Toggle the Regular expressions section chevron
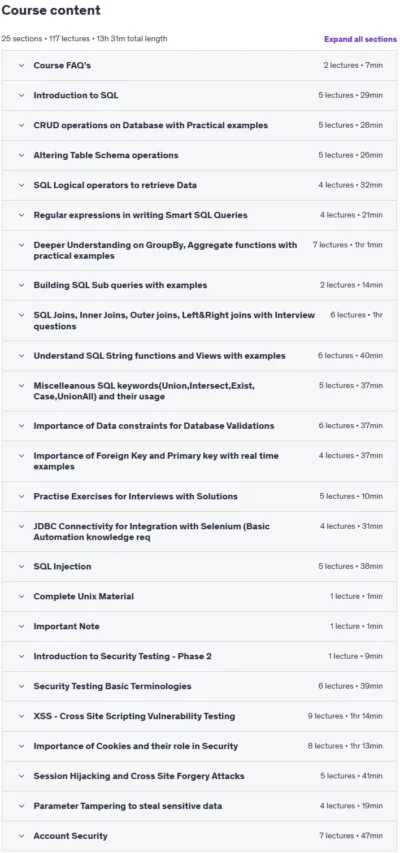Viewport: 400px width, 853px height. (21, 215)
